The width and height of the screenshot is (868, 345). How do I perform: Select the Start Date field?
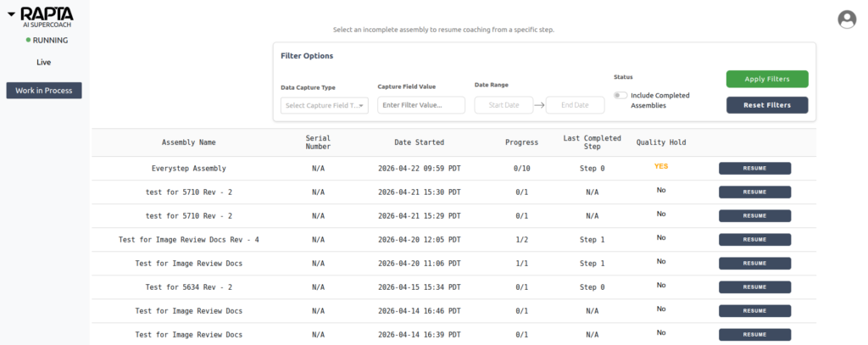pos(504,105)
